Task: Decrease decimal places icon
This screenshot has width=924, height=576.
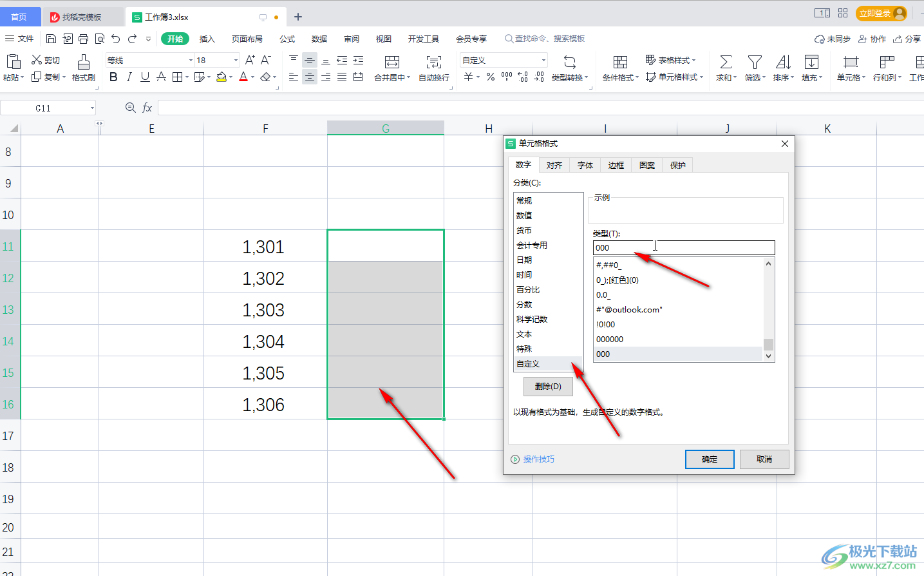Action: coord(539,77)
